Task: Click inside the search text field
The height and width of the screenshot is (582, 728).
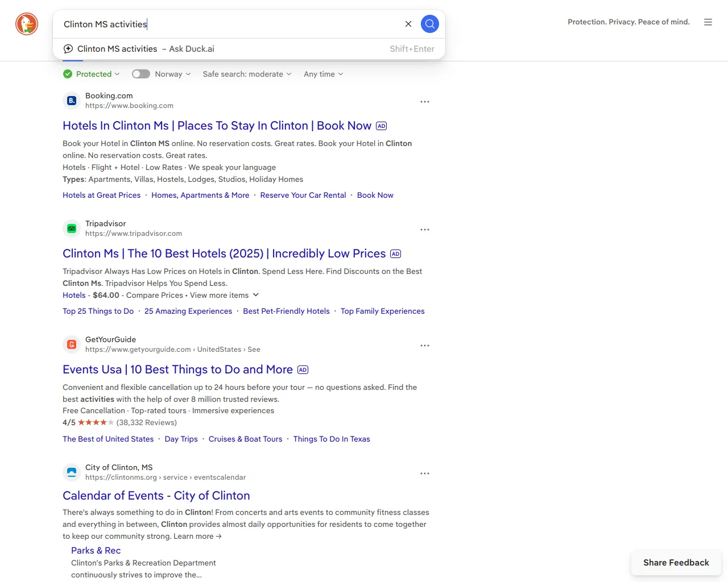Action: click(x=227, y=24)
